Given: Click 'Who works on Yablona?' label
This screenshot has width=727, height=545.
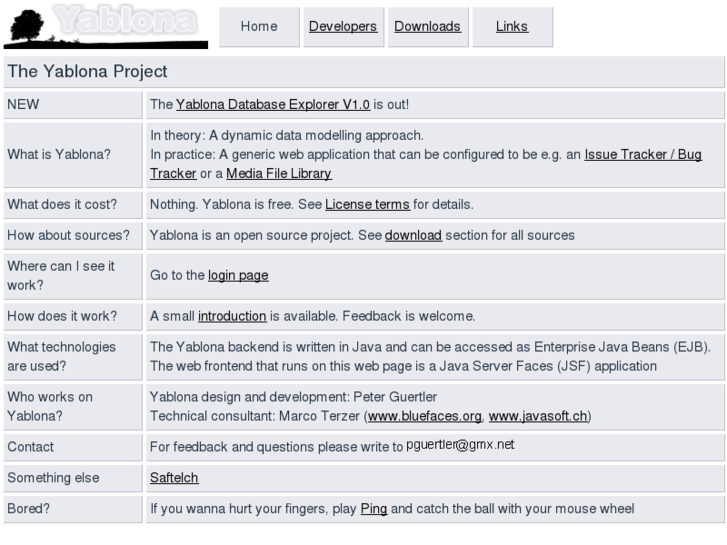Looking at the screenshot, I should (50, 407).
